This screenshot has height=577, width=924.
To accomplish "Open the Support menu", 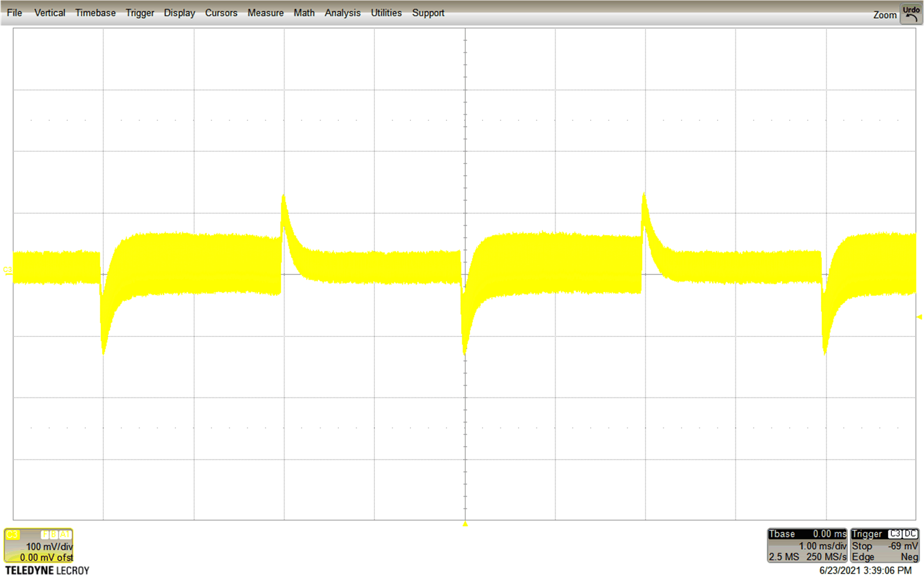I will (x=428, y=13).
